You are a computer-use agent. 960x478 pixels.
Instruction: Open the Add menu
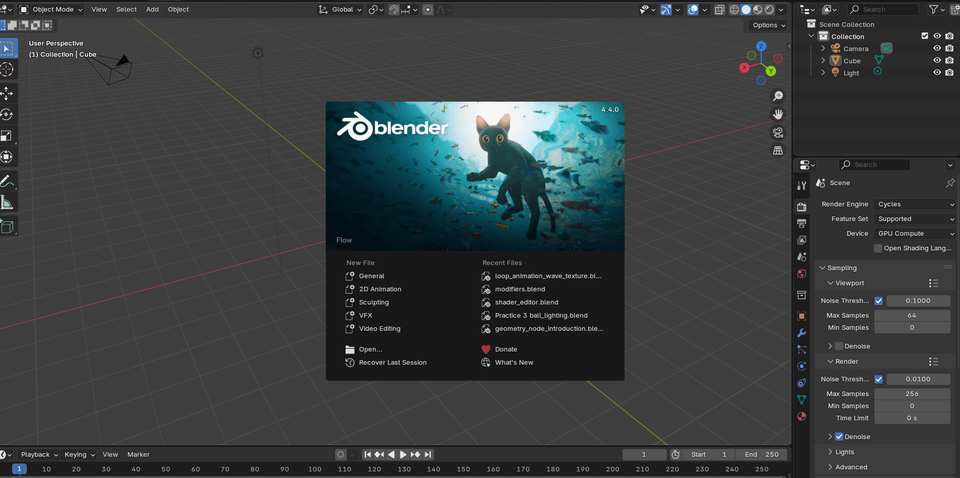coord(152,9)
